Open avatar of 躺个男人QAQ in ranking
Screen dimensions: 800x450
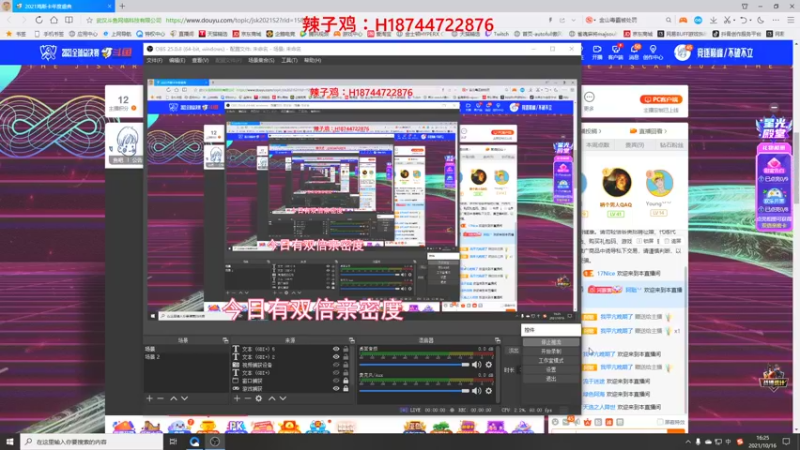coord(616,182)
